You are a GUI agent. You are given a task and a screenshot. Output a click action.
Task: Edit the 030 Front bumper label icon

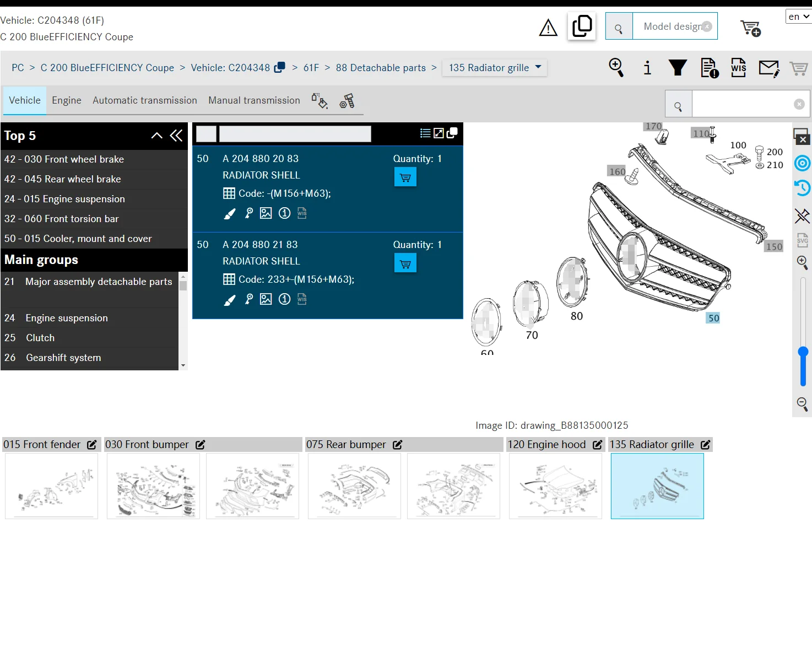pos(200,445)
